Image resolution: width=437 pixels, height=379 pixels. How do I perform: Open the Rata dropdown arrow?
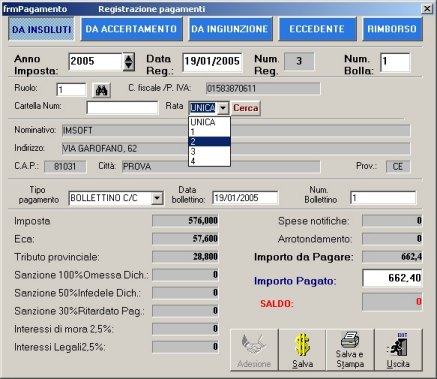[223, 108]
